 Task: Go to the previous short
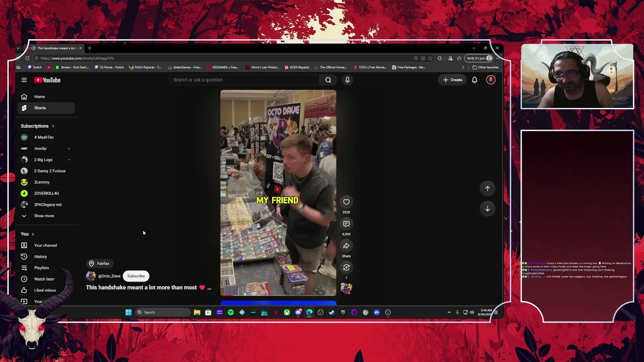click(x=487, y=189)
